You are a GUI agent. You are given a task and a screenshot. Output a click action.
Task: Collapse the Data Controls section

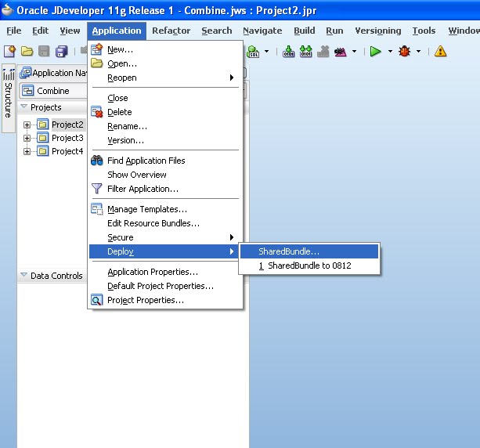coord(23,275)
